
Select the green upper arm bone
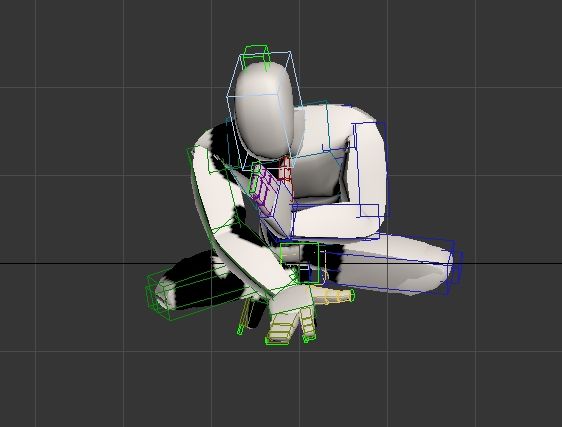coord(211,190)
